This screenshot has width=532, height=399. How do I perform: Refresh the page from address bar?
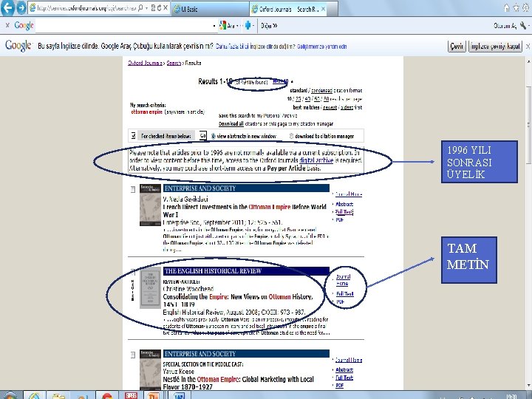[x=159, y=8]
